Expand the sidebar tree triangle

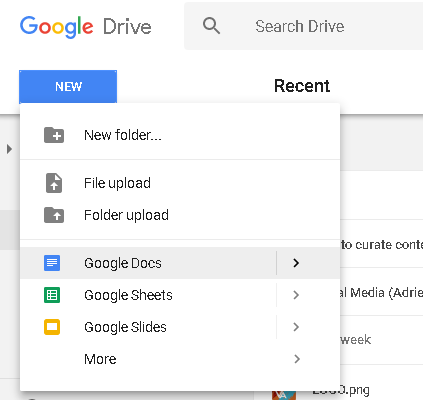[x=9, y=149]
